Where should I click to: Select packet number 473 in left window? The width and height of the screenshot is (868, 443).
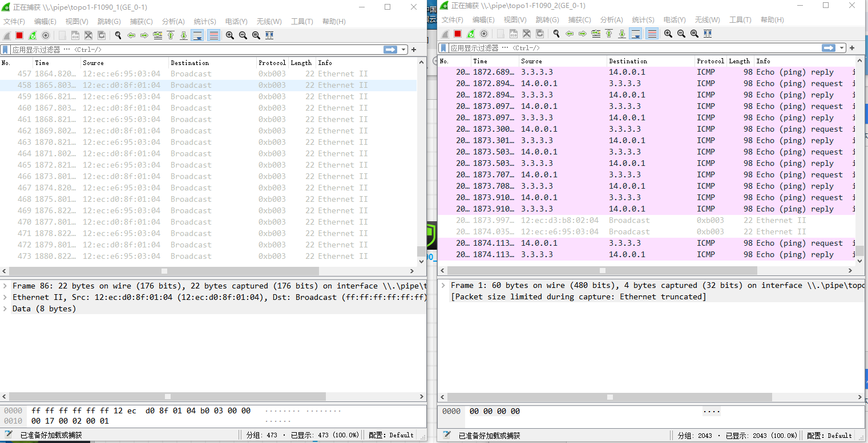tap(208, 256)
